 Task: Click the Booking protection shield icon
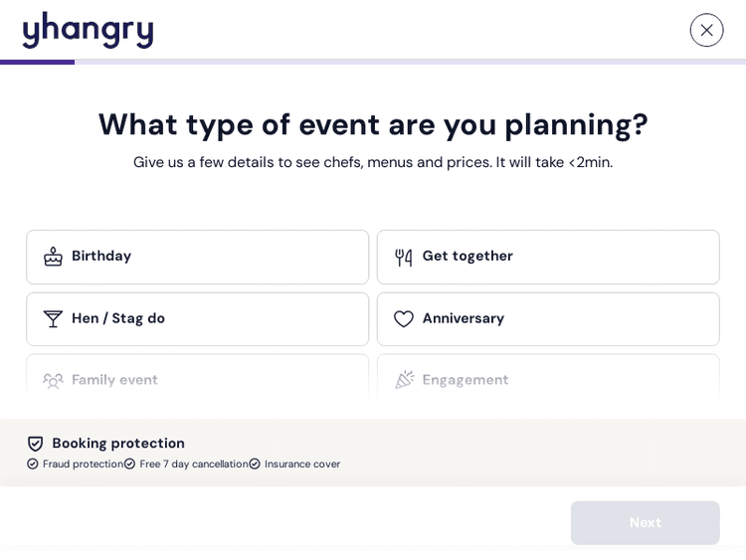click(x=36, y=444)
